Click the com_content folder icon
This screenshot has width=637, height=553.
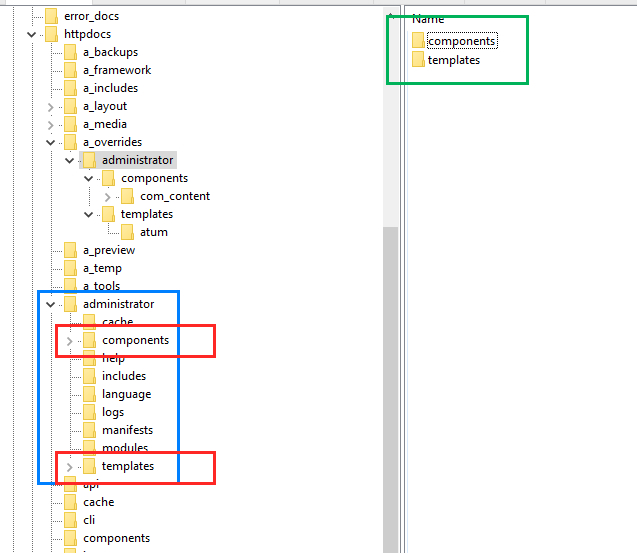(x=128, y=196)
